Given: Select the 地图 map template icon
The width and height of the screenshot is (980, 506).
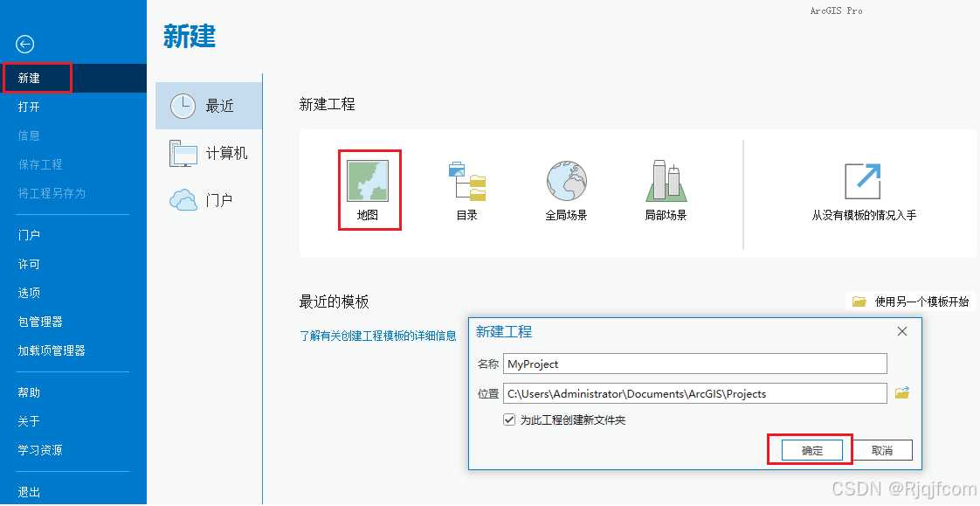Looking at the screenshot, I should (368, 182).
